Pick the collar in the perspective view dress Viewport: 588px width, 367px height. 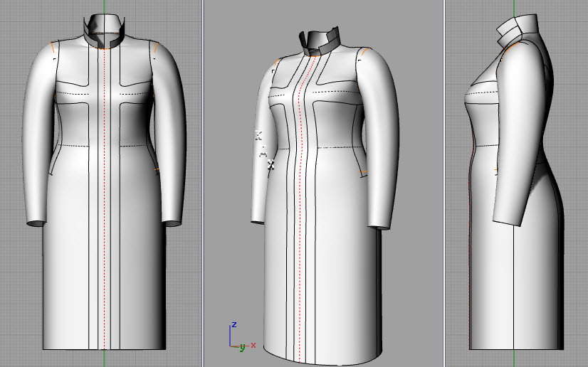[320, 41]
